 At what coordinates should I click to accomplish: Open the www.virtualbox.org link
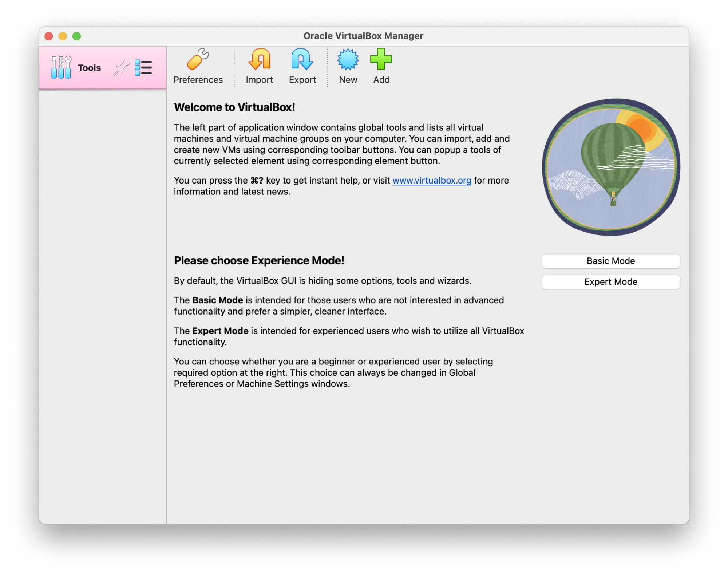432,181
